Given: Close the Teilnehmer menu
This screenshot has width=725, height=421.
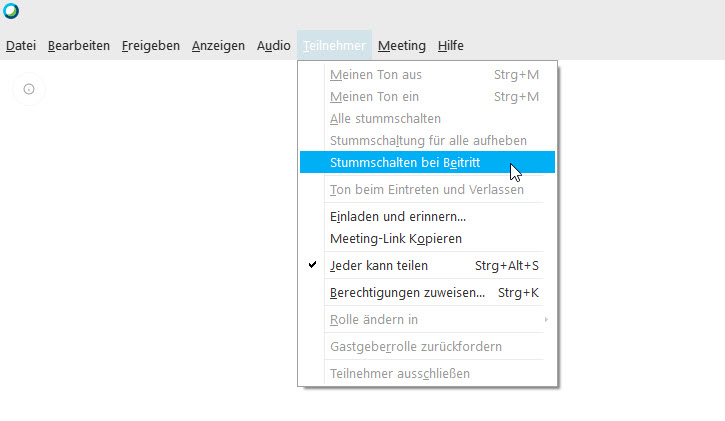Looking at the screenshot, I should pos(335,45).
